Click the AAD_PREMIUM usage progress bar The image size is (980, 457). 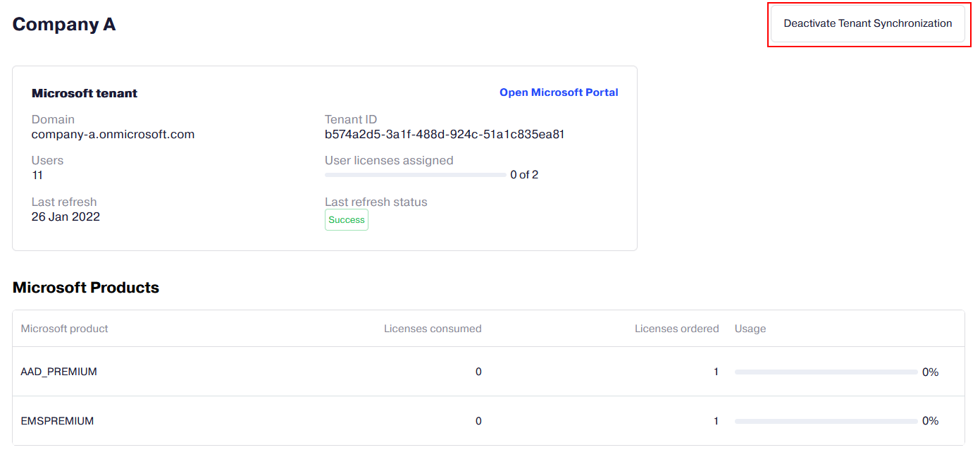click(x=826, y=372)
